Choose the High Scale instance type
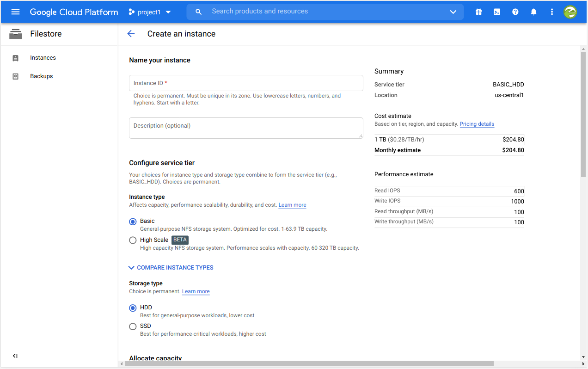Screen dimensions: 588x369 (133, 240)
